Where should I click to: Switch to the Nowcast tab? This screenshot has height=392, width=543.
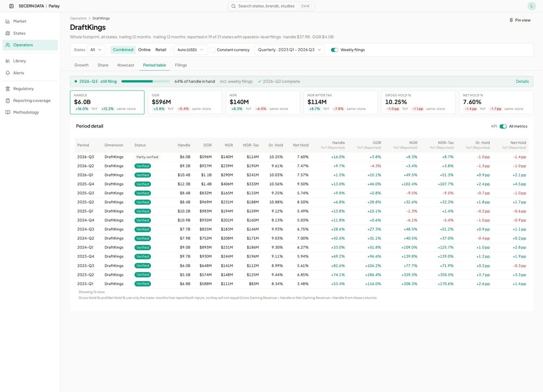tap(125, 65)
